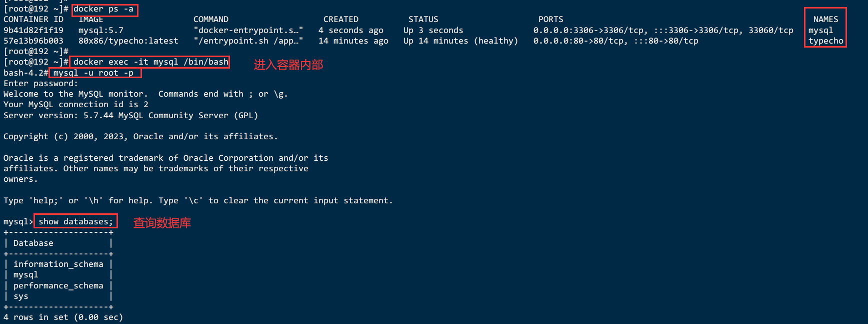
Task: Click the 'show databases;' statement
Action: [x=76, y=221]
